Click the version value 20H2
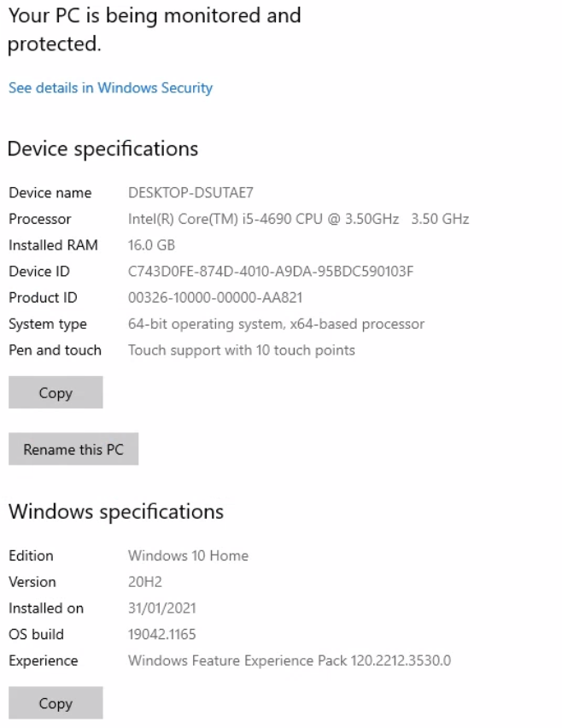 (x=145, y=582)
